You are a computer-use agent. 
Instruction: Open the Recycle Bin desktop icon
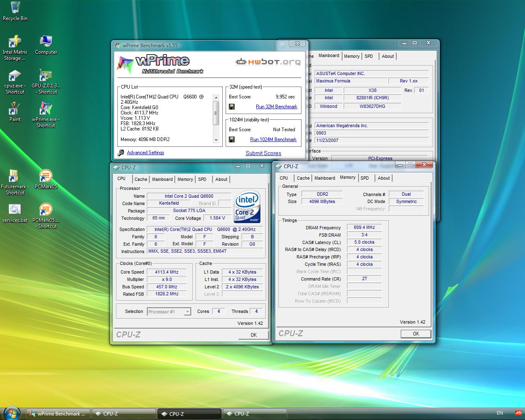point(15,11)
